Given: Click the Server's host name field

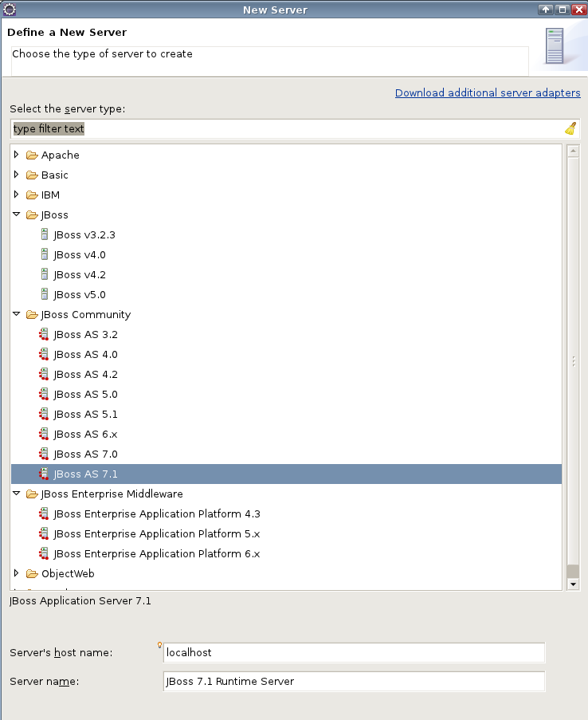Looking at the screenshot, I should click(354, 652).
